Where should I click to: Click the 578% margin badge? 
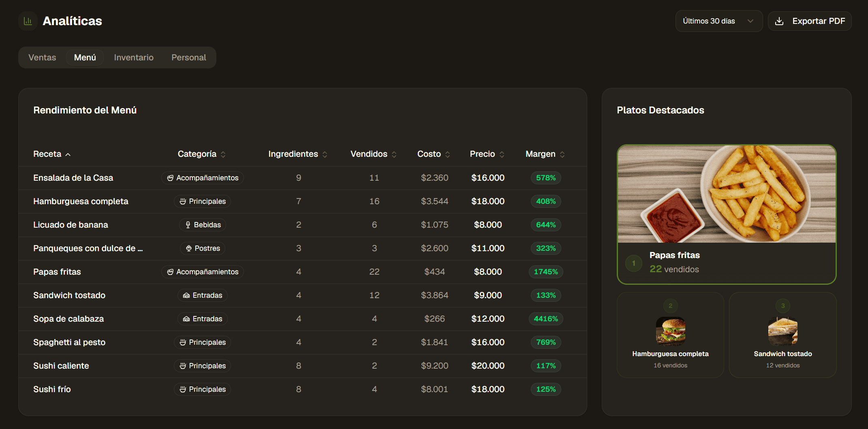546,178
